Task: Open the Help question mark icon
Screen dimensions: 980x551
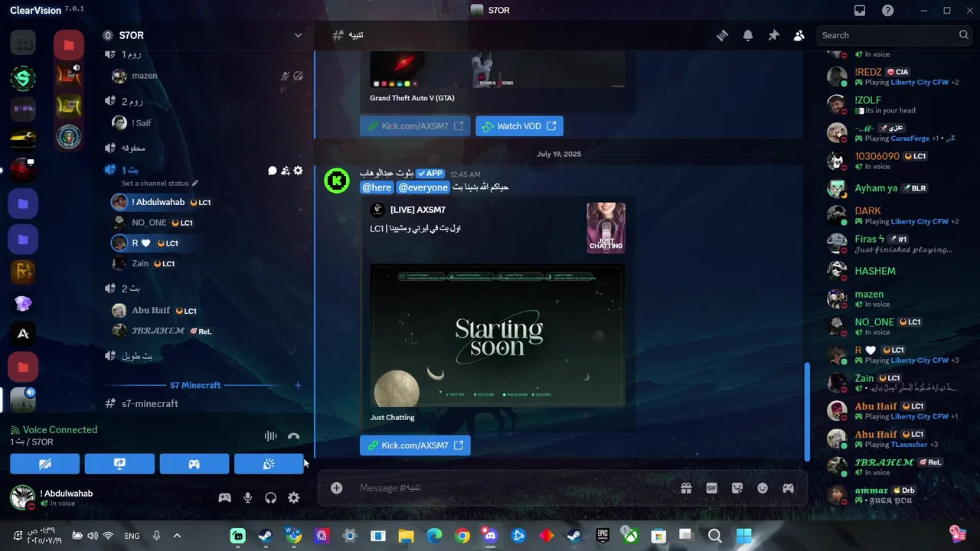Action: pos(887,11)
